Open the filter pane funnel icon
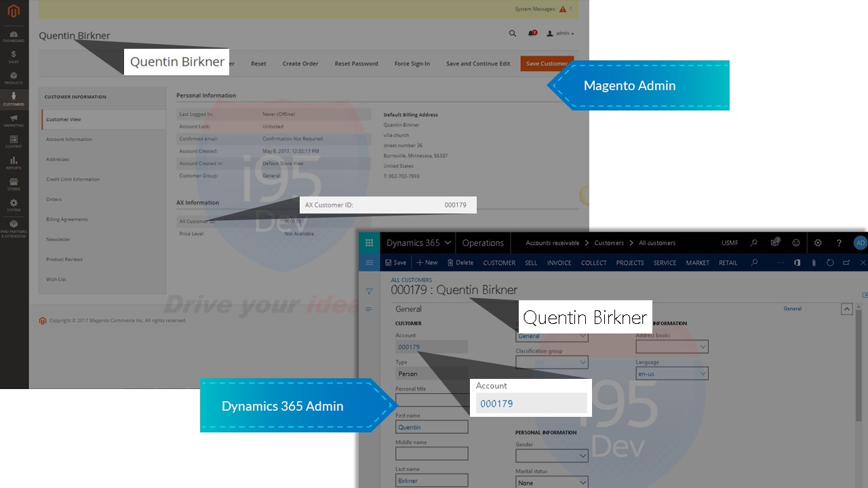This screenshot has height=488, width=868. click(369, 291)
